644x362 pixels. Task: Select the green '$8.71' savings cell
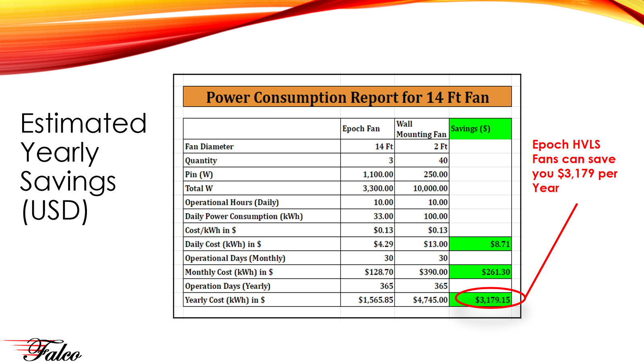pos(480,244)
